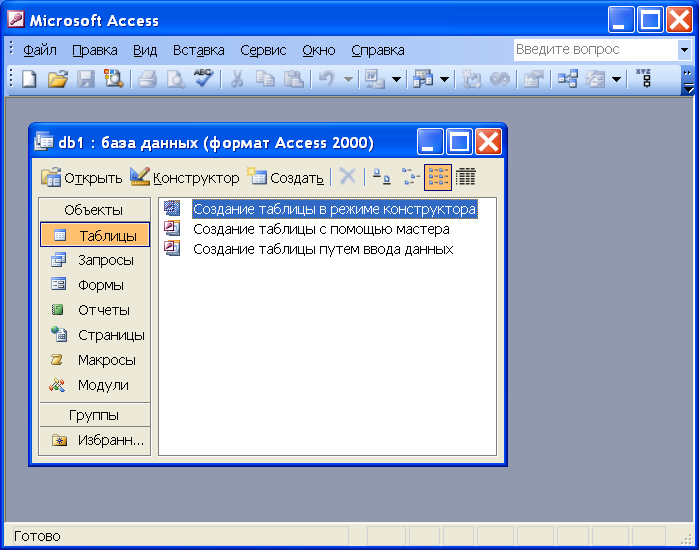Image resolution: width=699 pixels, height=550 pixels.
Task: Maximize the db1 database window
Action: [459, 142]
